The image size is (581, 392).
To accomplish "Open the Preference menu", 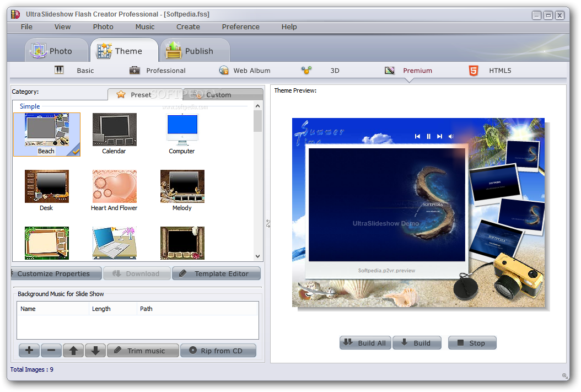I will point(240,26).
